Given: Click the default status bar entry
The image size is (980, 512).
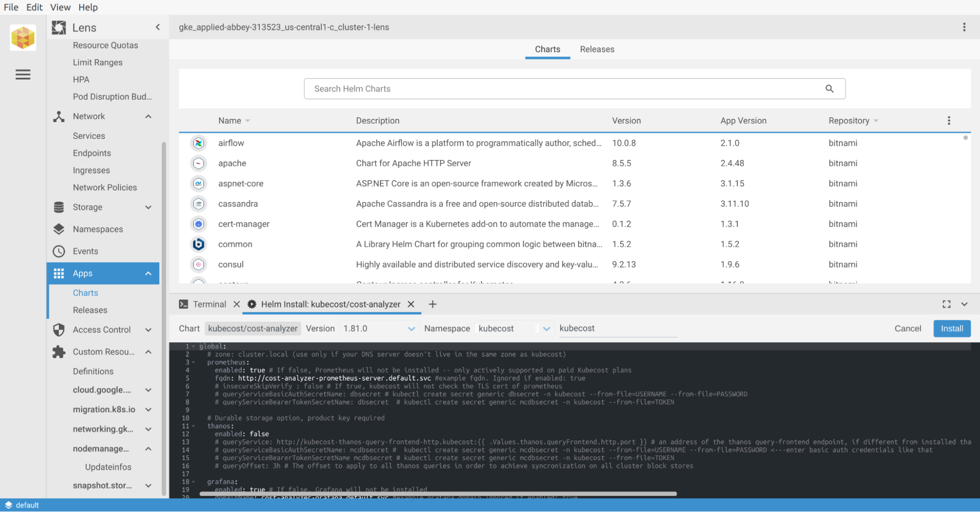Looking at the screenshot, I should click(x=22, y=505).
